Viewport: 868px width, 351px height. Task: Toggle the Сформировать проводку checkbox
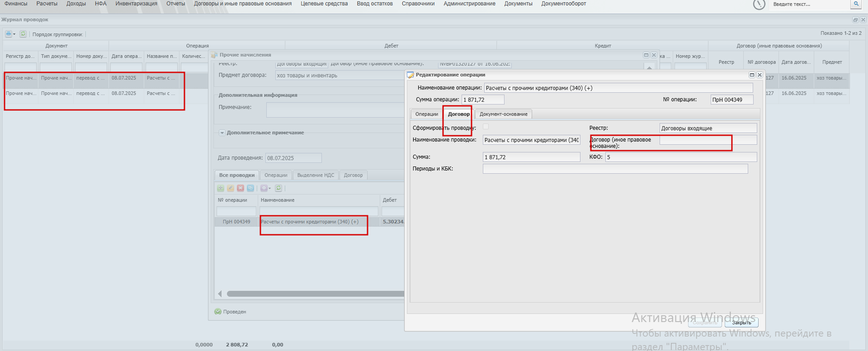point(486,127)
